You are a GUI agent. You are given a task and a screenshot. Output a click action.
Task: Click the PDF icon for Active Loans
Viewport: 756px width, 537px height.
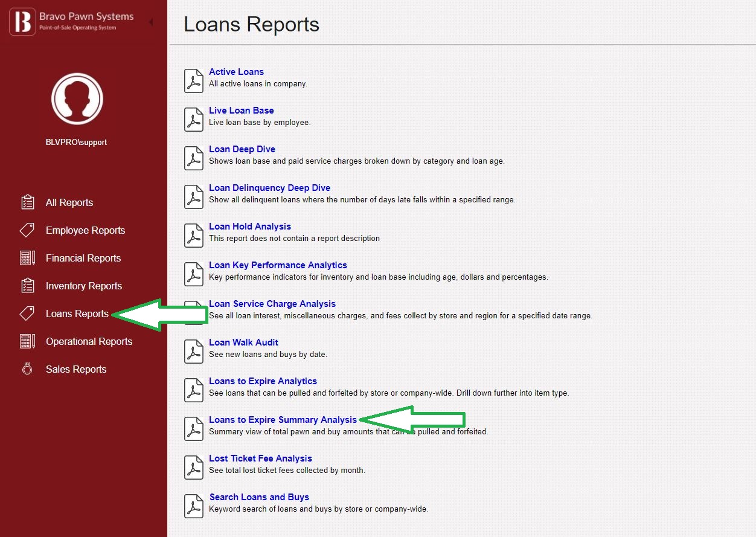pos(193,81)
